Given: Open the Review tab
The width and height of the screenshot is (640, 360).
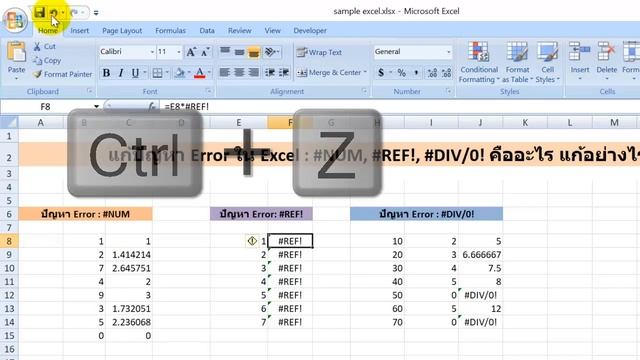Looking at the screenshot, I should pos(240,31).
